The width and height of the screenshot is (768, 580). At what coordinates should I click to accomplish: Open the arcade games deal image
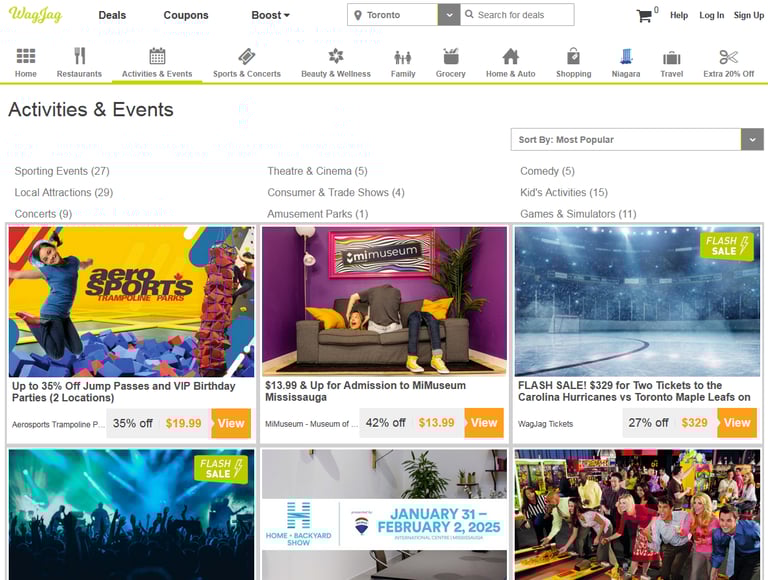637,514
